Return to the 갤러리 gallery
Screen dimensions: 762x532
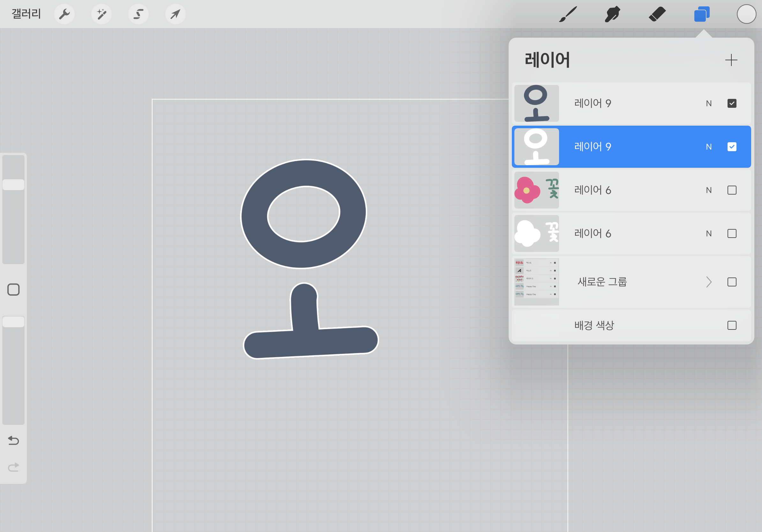(26, 14)
